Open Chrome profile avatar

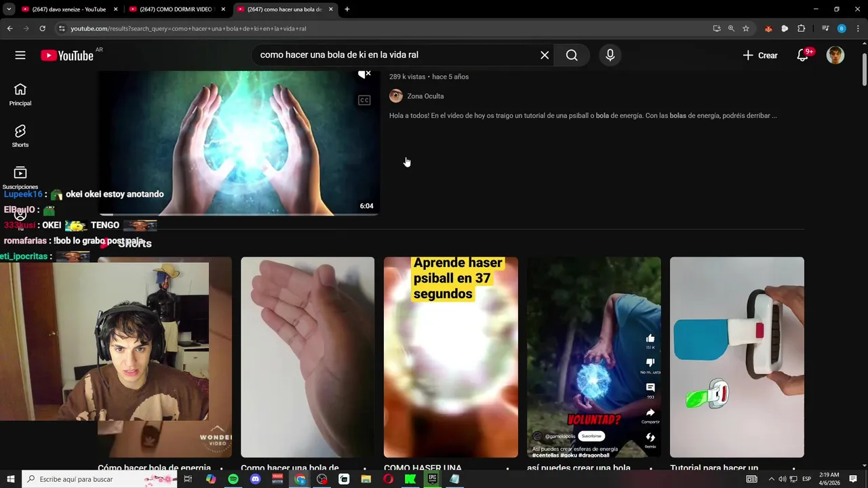point(842,28)
